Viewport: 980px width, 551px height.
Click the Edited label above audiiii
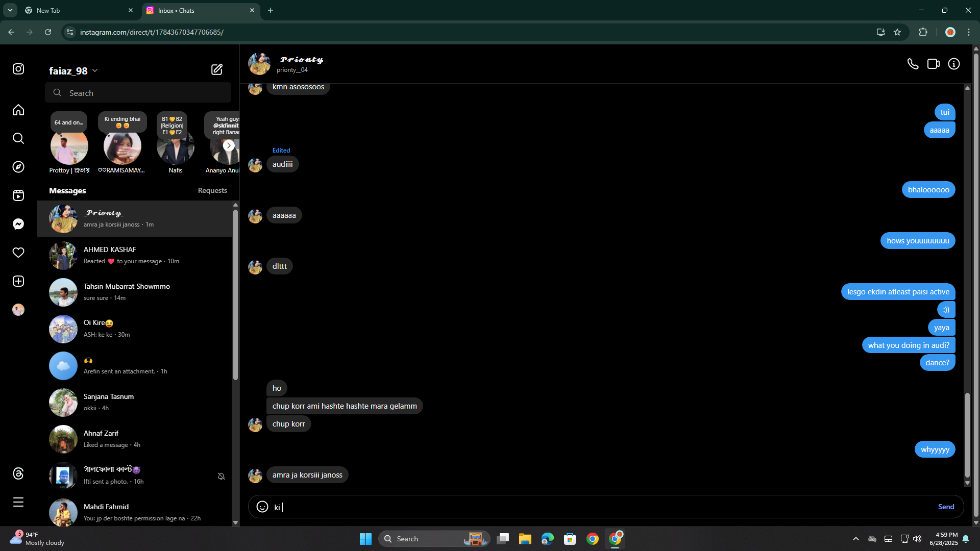(x=281, y=151)
